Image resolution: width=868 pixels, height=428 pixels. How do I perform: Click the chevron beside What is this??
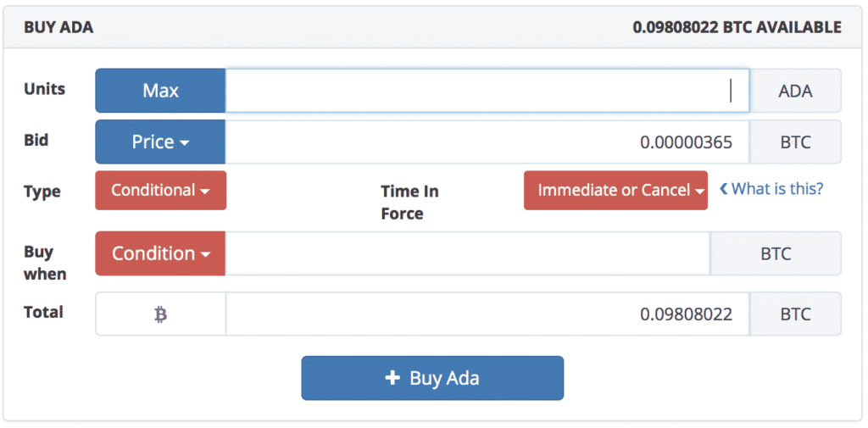pyautogui.click(x=723, y=189)
